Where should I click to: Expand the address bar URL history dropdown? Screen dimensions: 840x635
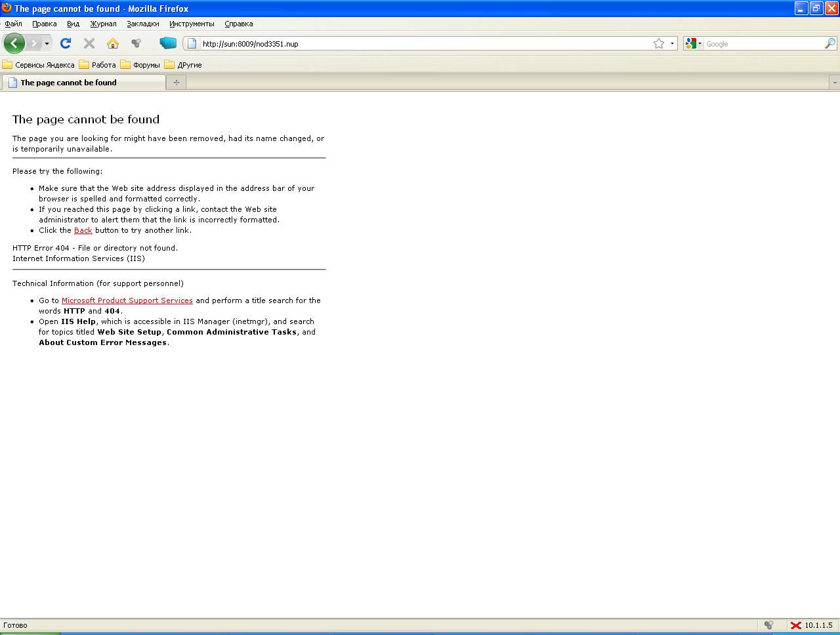[672, 44]
